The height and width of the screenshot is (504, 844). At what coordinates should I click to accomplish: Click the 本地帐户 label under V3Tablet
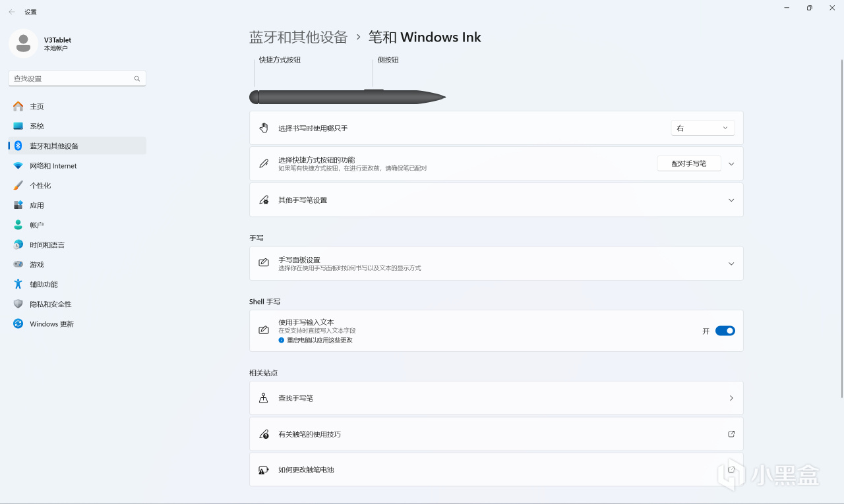(56, 49)
